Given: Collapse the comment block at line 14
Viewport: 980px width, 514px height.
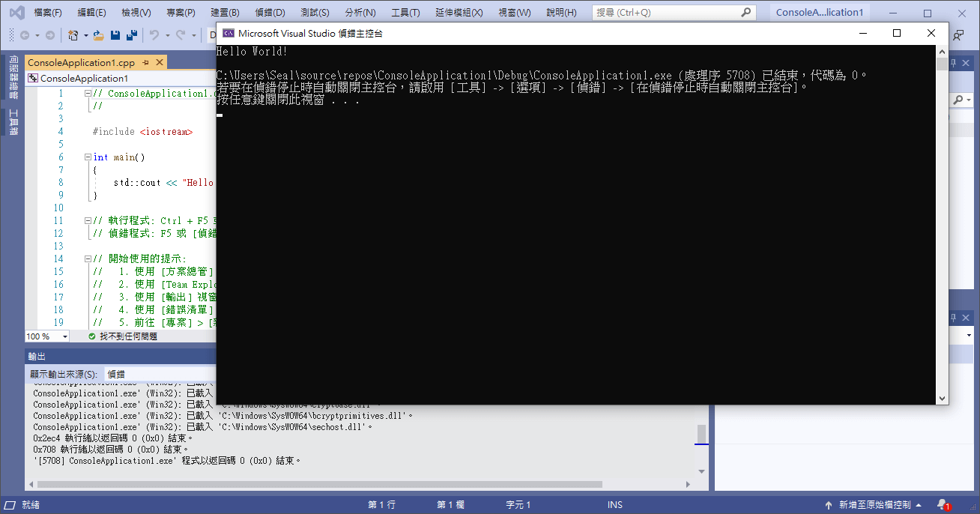Looking at the screenshot, I should tap(88, 259).
